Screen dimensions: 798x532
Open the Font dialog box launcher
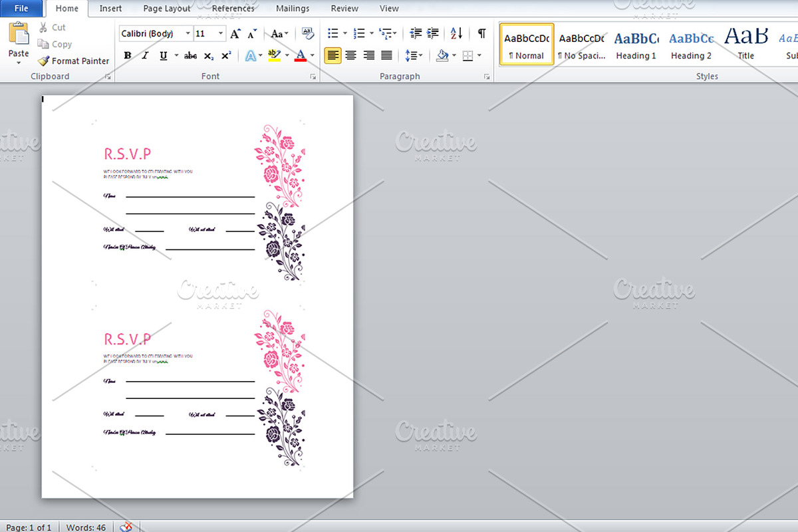point(313,77)
